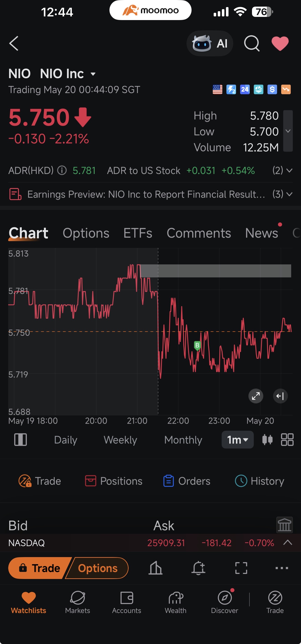Jump to latest chart position
Viewport: 301px width, 644px height.
(280, 396)
